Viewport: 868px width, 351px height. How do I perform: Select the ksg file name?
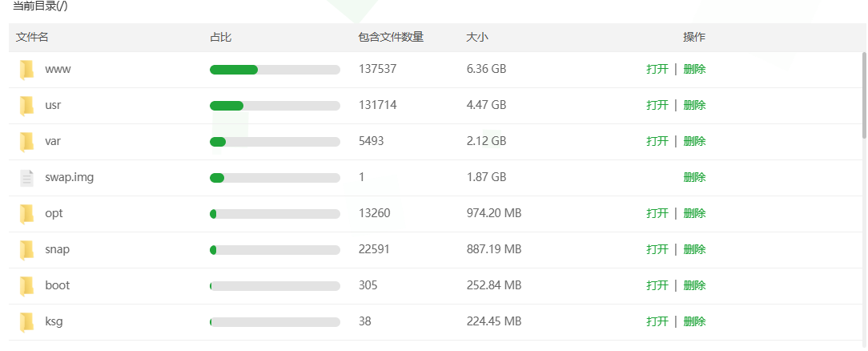pyautogui.click(x=54, y=321)
